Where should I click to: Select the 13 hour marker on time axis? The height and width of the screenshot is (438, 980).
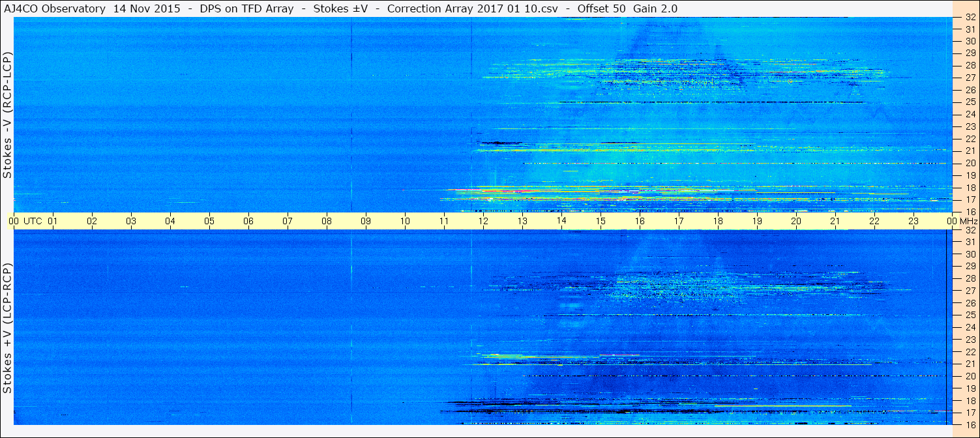[x=522, y=221]
